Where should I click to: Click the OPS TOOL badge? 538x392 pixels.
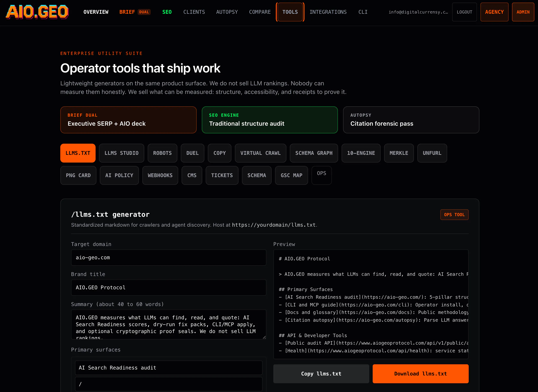(x=454, y=214)
